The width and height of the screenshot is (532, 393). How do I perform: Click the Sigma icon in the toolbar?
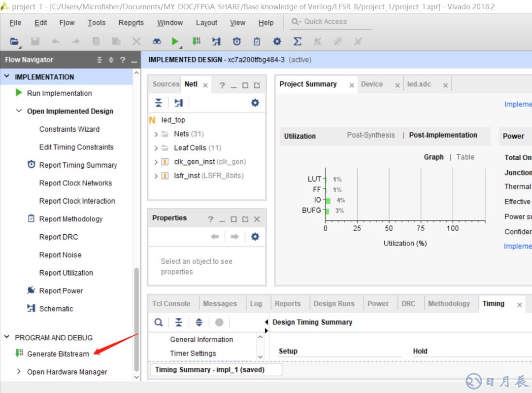[x=298, y=41]
